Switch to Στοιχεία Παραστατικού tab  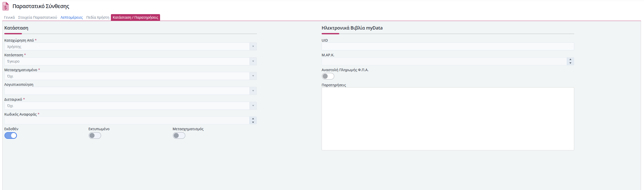click(x=38, y=17)
